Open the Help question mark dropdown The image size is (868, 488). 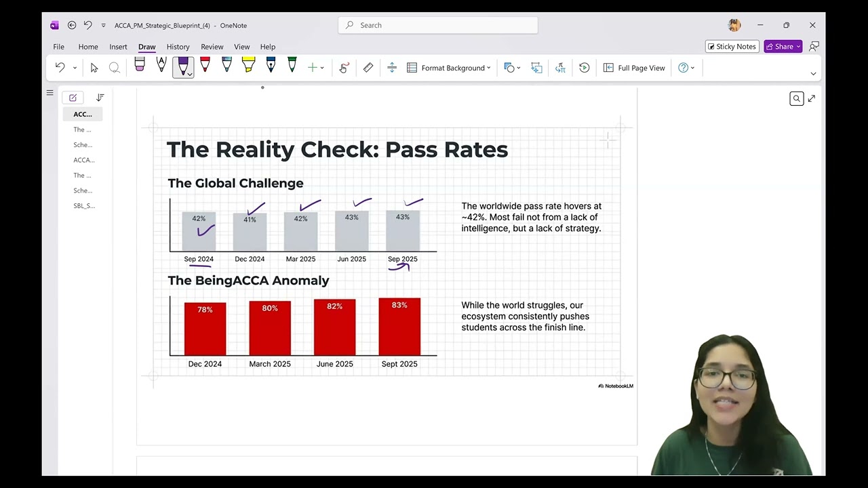[686, 68]
